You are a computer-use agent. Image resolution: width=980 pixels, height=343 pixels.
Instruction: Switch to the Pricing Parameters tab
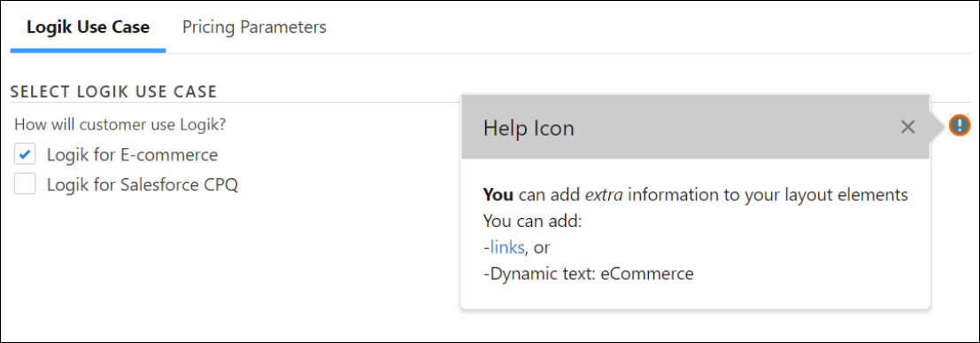tap(254, 27)
